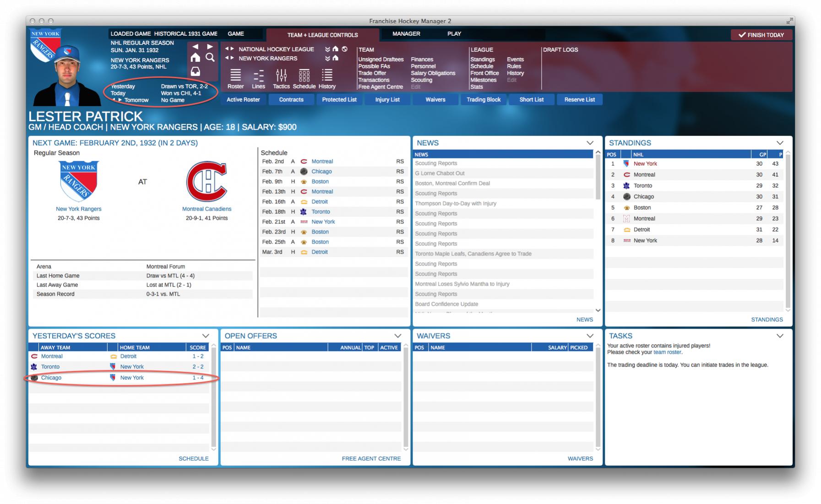Screen dimensions: 821x504
Task: Open the Protected List tab
Action: tap(339, 100)
